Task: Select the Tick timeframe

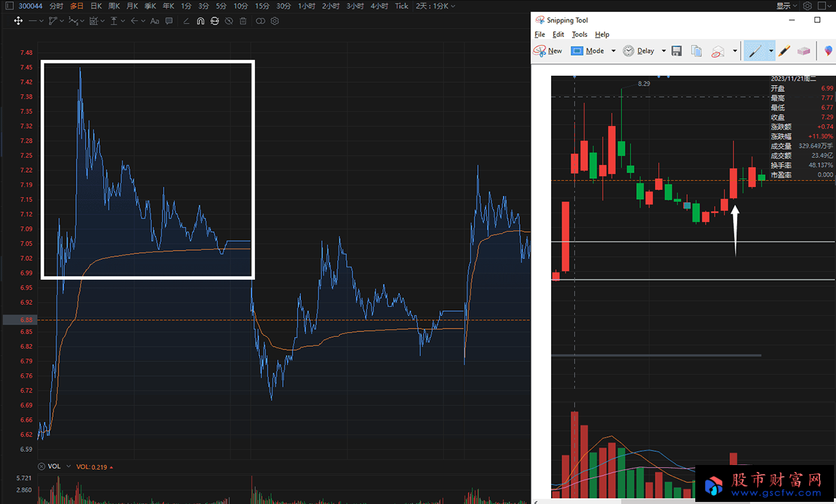Action: (402, 6)
